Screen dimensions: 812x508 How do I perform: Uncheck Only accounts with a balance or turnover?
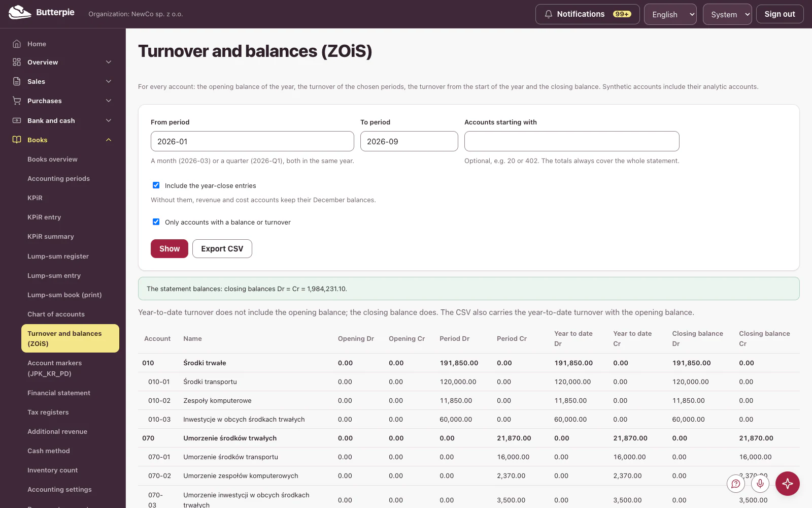pos(156,222)
